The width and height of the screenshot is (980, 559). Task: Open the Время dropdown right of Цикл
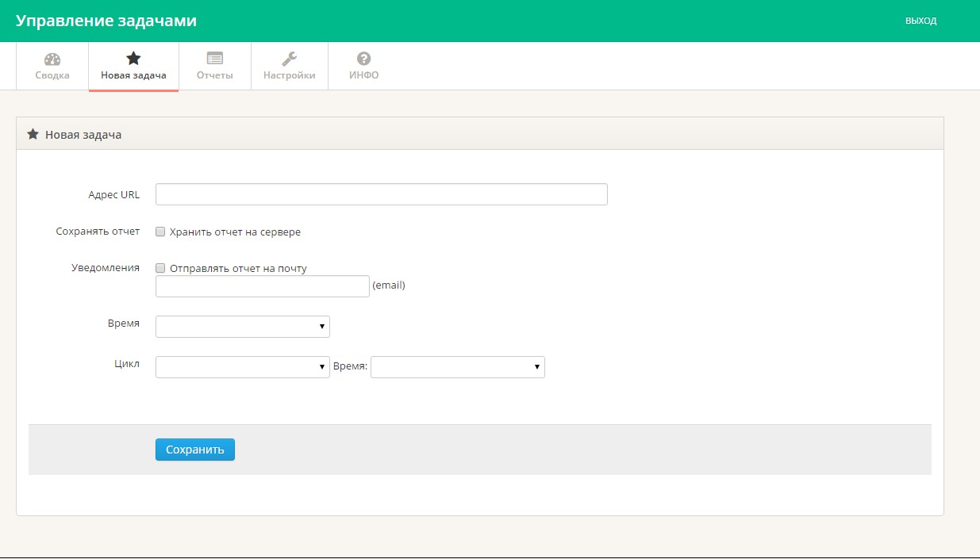tap(458, 366)
